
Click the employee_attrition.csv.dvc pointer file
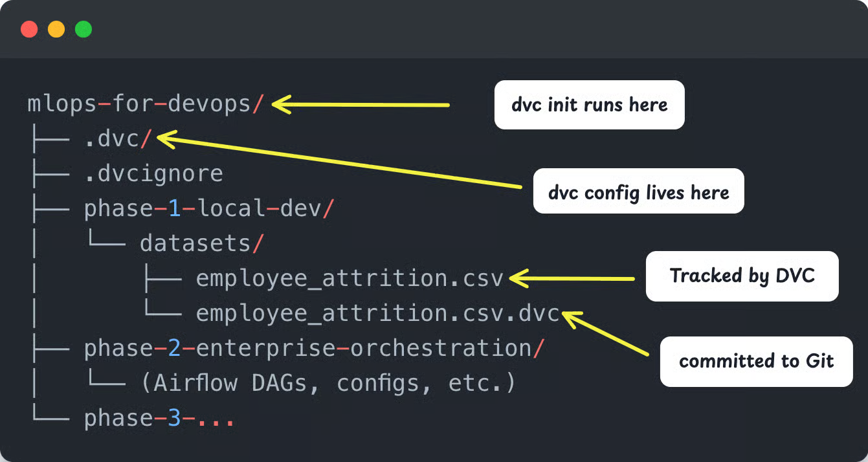377,313
